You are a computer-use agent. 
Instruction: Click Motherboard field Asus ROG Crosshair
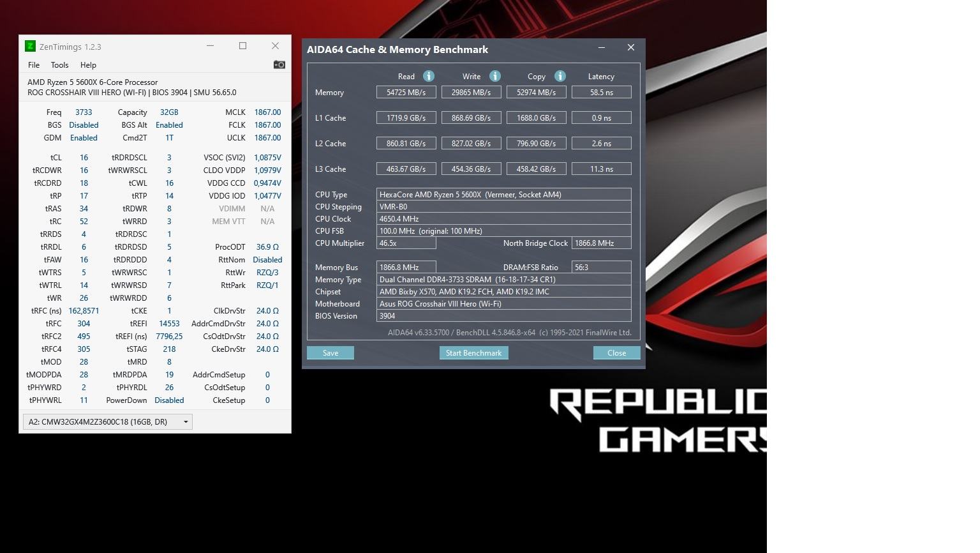pyautogui.click(x=504, y=304)
